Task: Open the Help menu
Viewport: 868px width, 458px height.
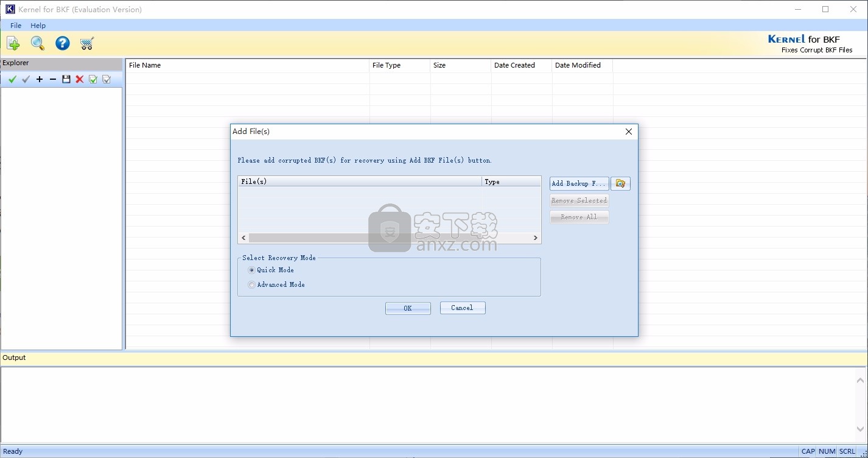Action: point(38,26)
